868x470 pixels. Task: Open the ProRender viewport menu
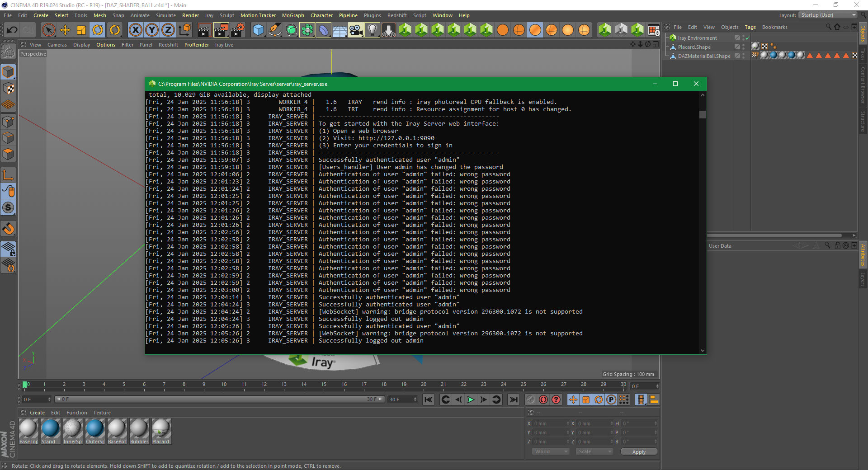(197, 45)
